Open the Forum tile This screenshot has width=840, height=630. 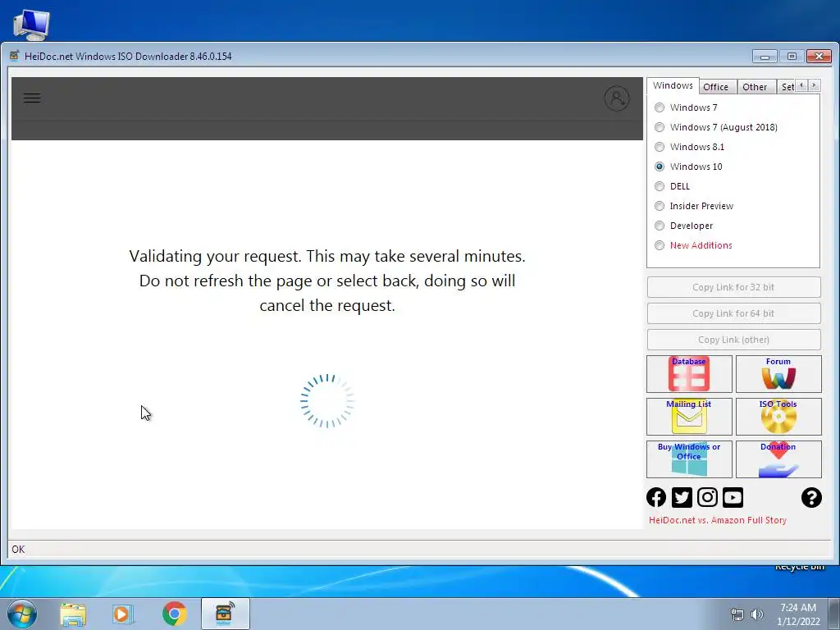(x=778, y=374)
